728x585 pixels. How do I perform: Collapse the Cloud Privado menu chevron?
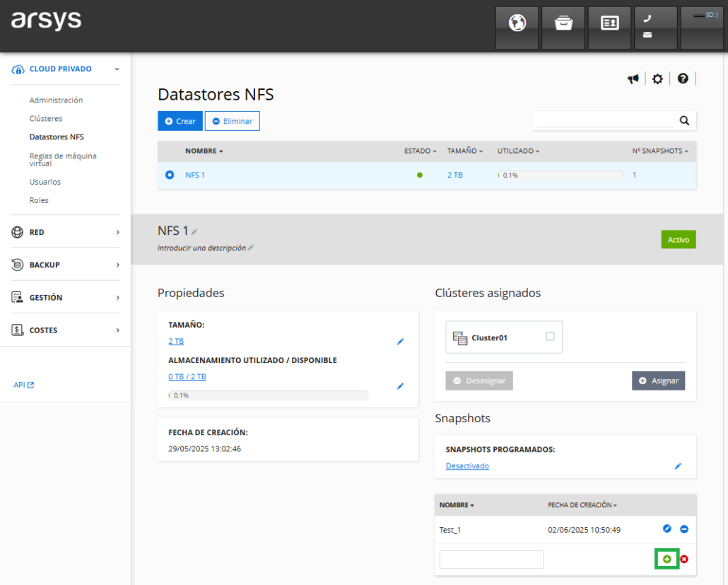point(117,69)
